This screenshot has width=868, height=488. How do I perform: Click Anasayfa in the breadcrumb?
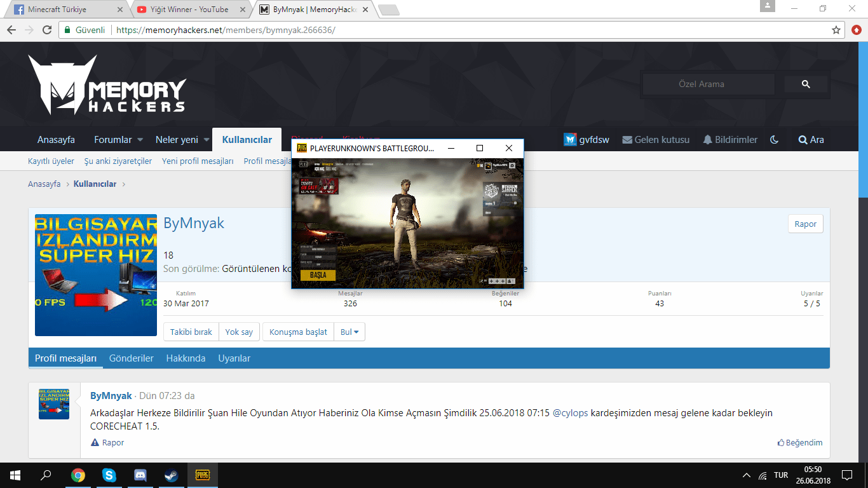click(x=44, y=184)
